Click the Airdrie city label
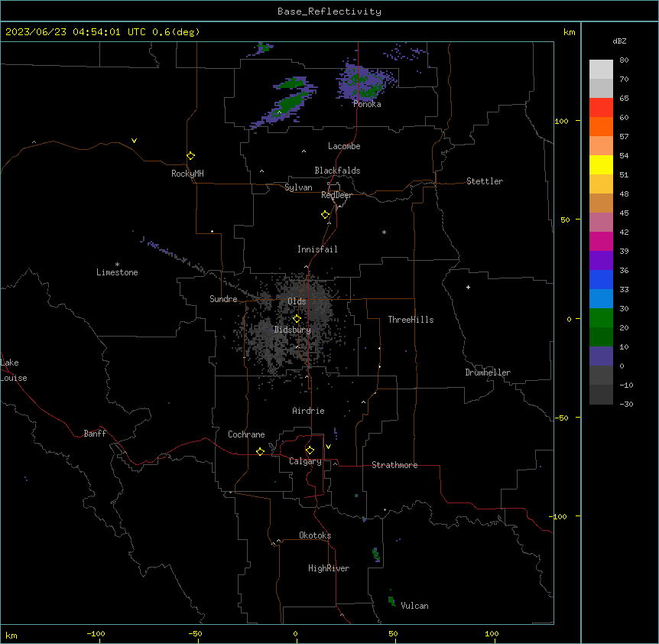 [309, 411]
